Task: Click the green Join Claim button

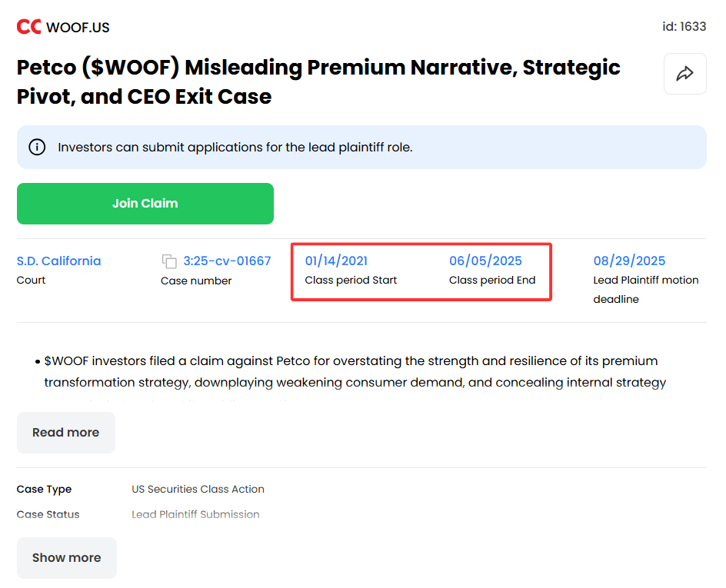Action: 145,204
